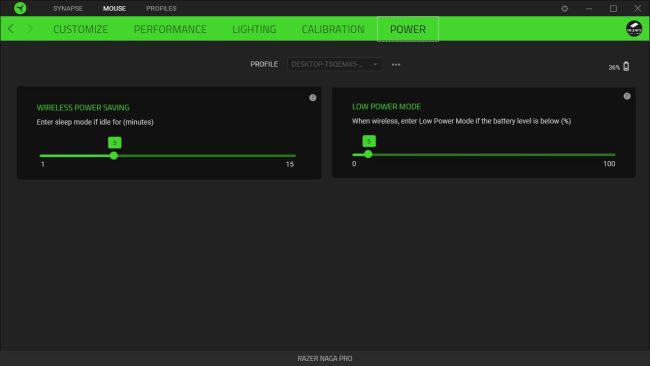The width and height of the screenshot is (650, 366).
Task: Open help for Wireless Power Saving
Action: [x=313, y=98]
